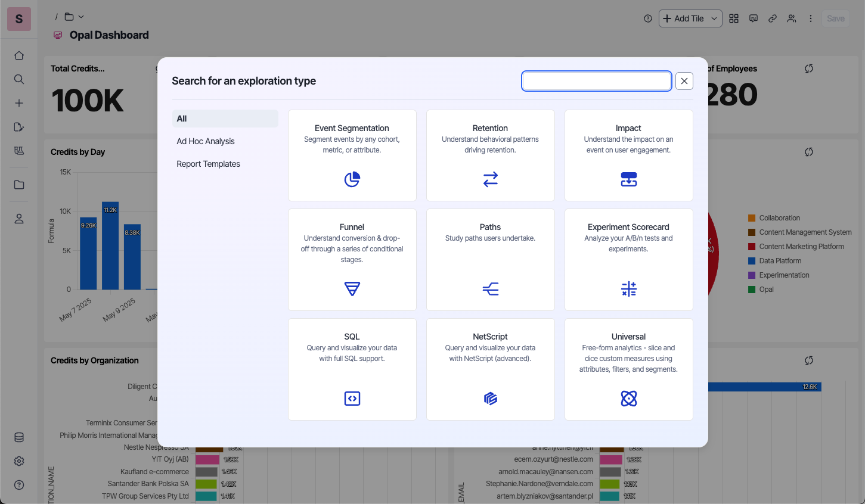The image size is (865, 504).
Task: Open the three-dot overflow menu
Action: [811, 18]
